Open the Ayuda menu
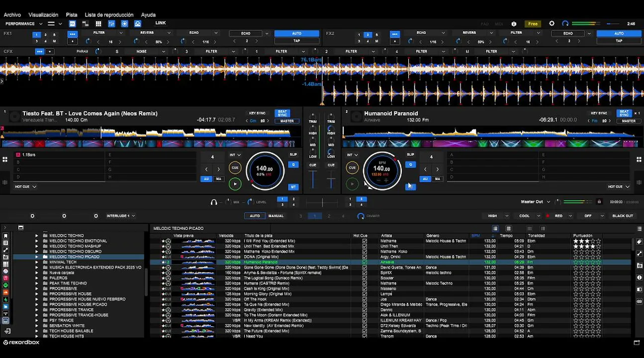644x358 pixels. tap(148, 15)
